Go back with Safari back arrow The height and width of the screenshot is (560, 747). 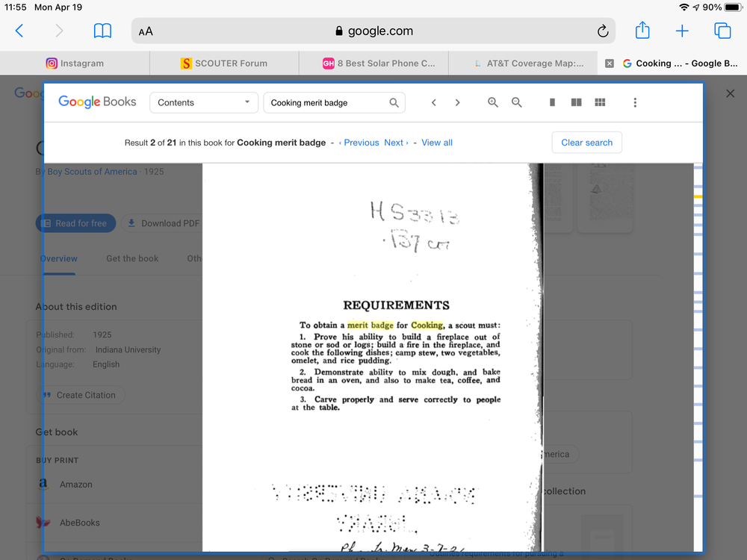[x=19, y=31]
